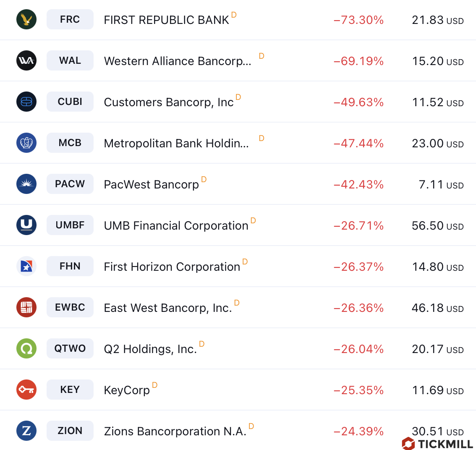Click the Zions Bancorporation Z logo
This screenshot has width=476, height=450.
pos(26,431)
